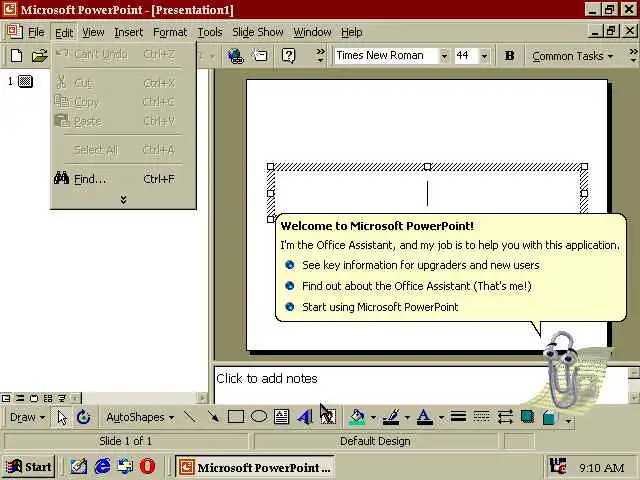The height and width of the screenshot is (480, 640).
Task: Switch to Slide View button
Action: point(34,398)
